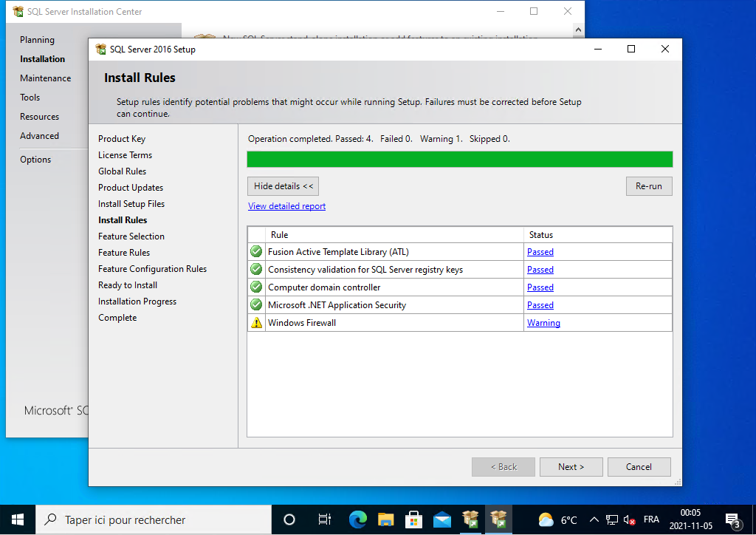This screenshot has height=535, width=756.
Task: Click the green install rules progress bar
Action: pyautogui.click(x=459, y=159)
